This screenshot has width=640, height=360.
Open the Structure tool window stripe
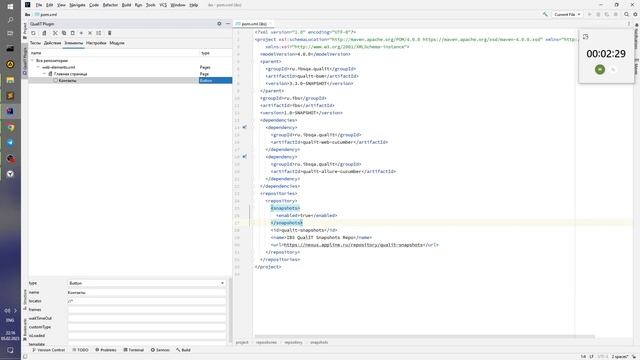point(25,300)
